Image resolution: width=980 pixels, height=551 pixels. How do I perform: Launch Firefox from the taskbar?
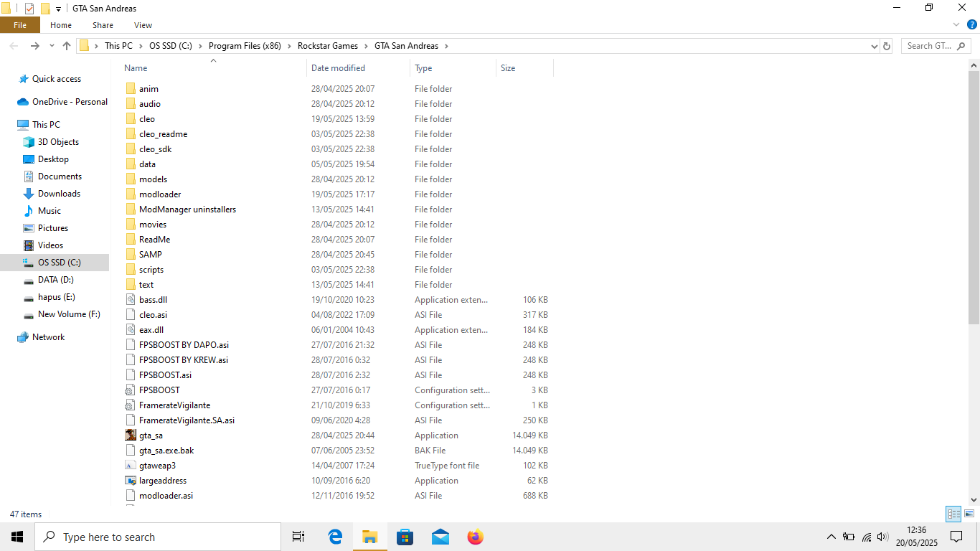tap(476, 537)
